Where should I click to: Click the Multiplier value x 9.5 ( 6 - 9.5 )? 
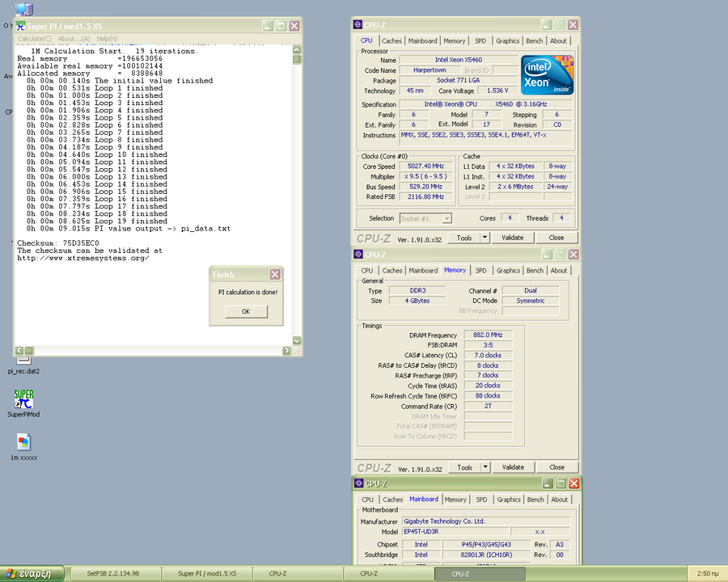coord(425,176)
